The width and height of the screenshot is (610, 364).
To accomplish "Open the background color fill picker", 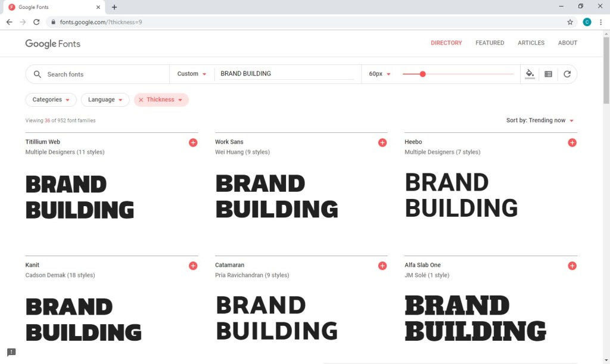I will [530, 74].
